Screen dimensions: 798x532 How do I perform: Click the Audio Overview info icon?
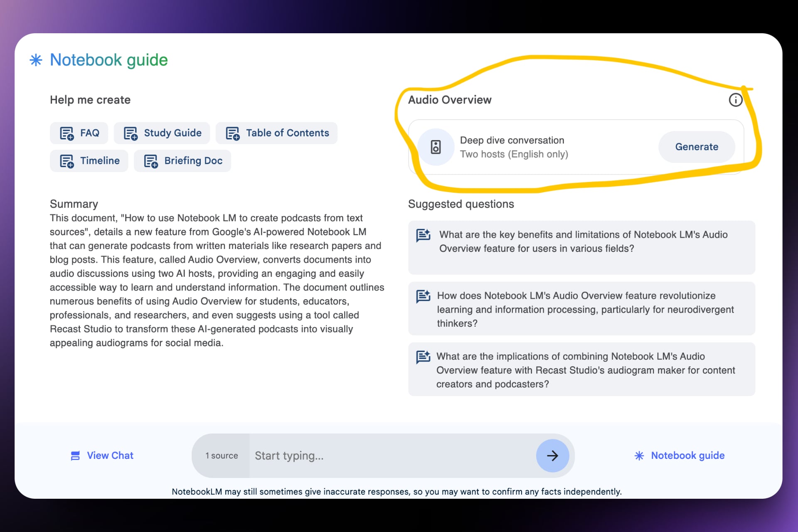tap(735, 100)
